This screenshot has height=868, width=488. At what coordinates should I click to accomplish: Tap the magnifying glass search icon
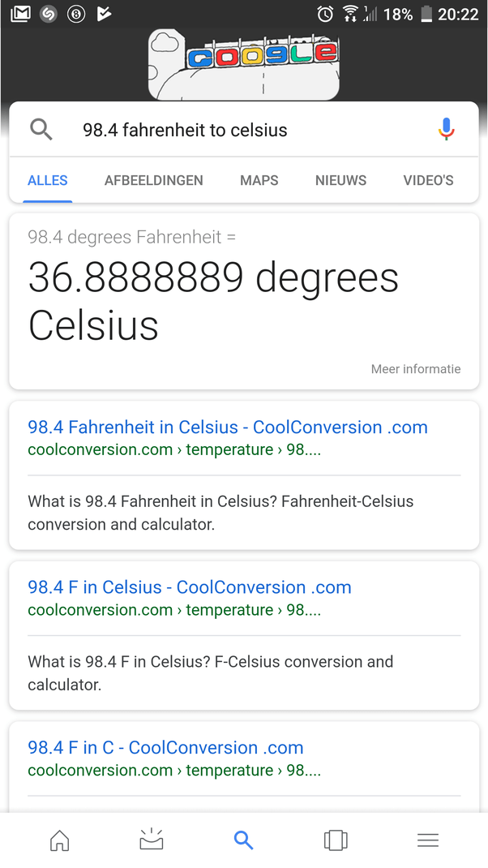pyautogui.click(x=41, y=130)
